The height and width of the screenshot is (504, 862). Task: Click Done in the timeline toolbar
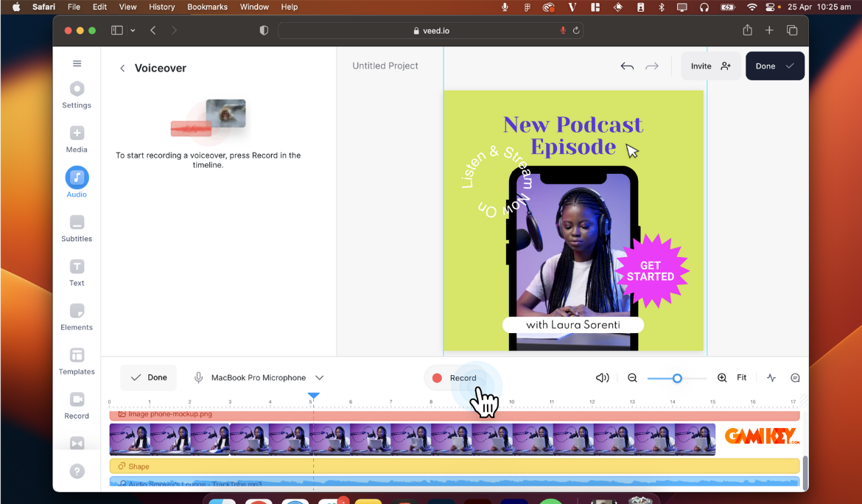148,377
